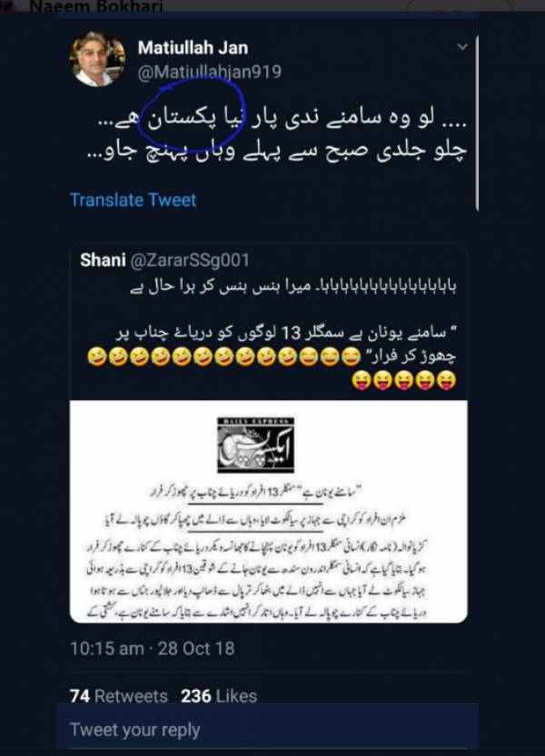This screenshot has width=545, height=756.
Task: View the 74 Retweets list
Action: pos(119,696)
